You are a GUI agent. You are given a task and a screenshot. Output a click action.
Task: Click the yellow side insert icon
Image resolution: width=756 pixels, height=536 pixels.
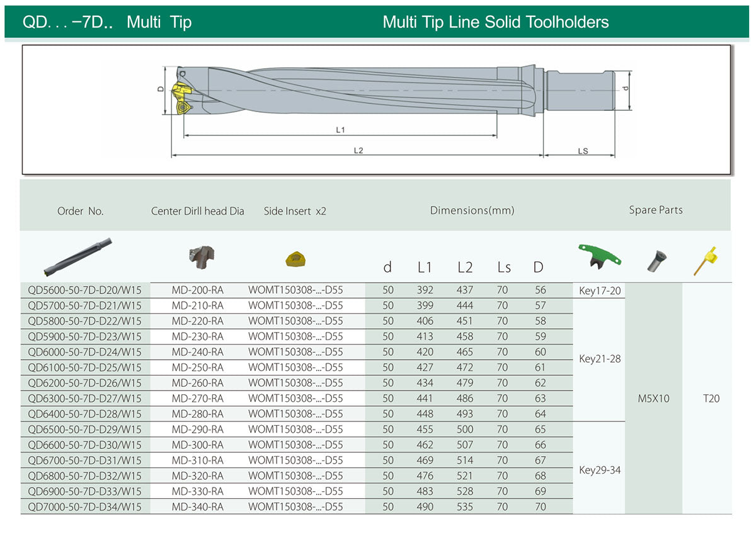tap(295, 258)
